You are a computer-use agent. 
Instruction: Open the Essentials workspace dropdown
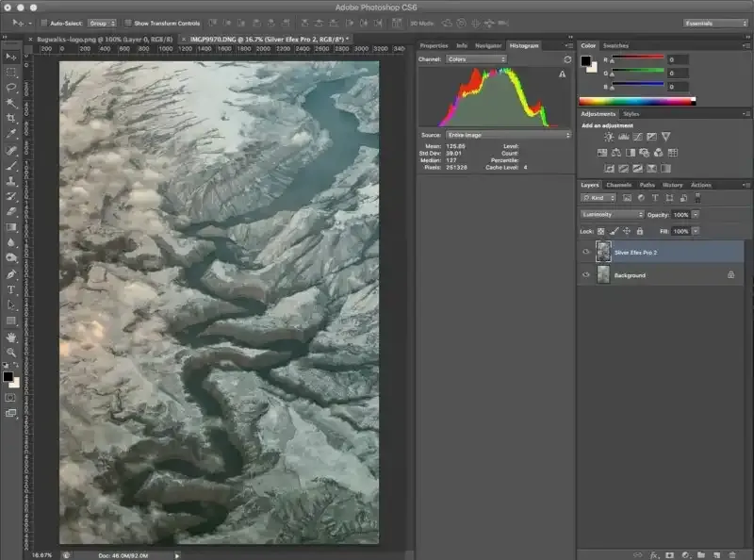(x=716, y=22)
